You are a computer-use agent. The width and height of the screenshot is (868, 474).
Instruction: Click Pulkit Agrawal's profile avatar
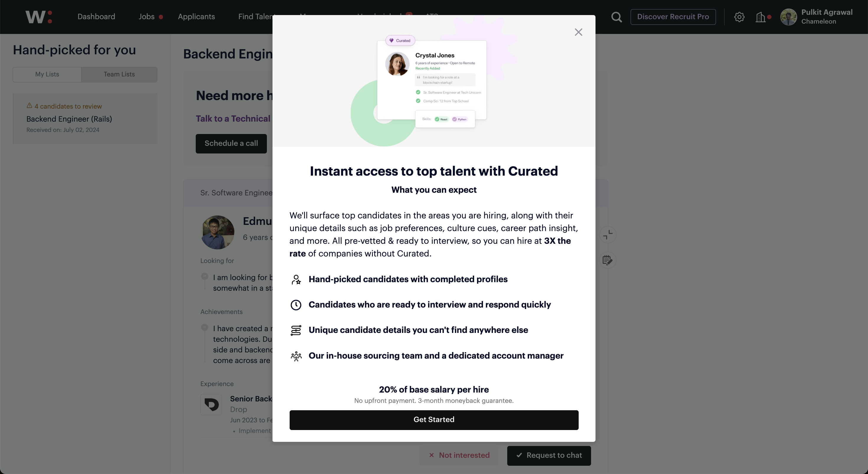(788, 17)
